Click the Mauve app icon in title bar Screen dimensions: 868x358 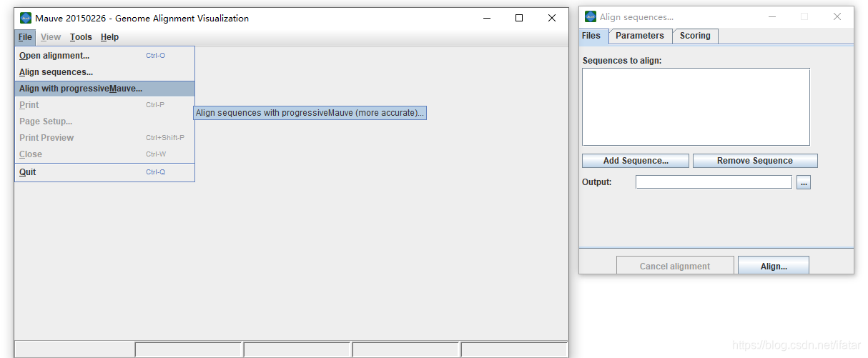[x=26, y=18]
